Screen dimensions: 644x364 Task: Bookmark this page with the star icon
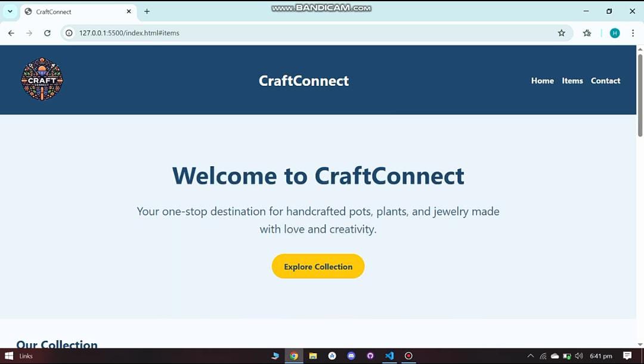[561, 33]
